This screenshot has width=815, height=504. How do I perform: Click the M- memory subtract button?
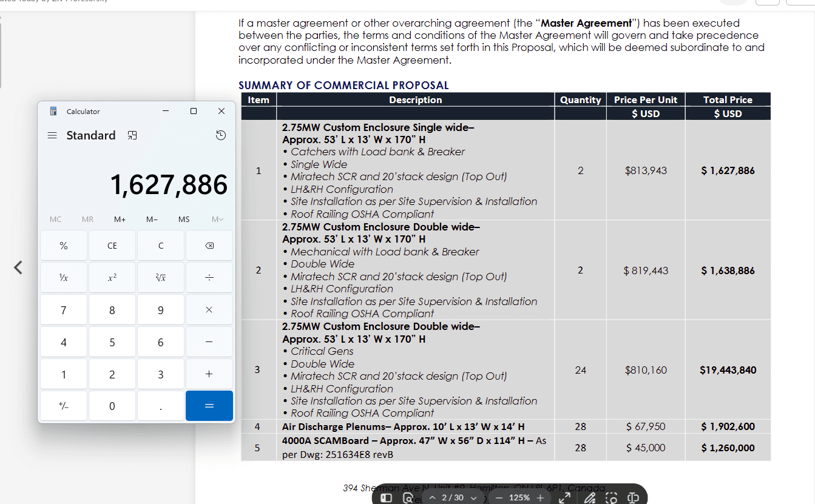click(152, 220)
